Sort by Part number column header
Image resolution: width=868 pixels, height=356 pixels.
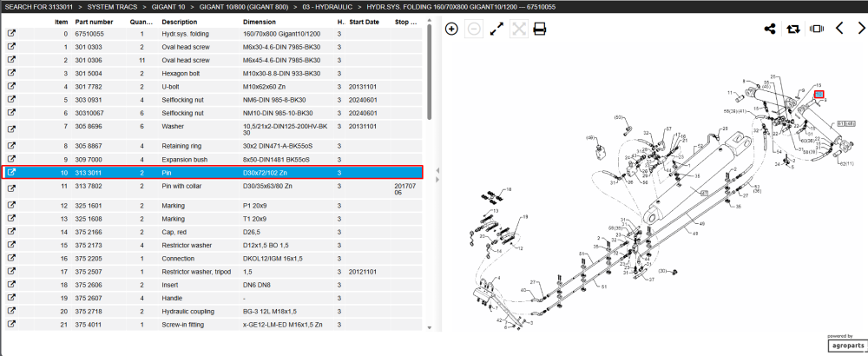tap(94, 23)
